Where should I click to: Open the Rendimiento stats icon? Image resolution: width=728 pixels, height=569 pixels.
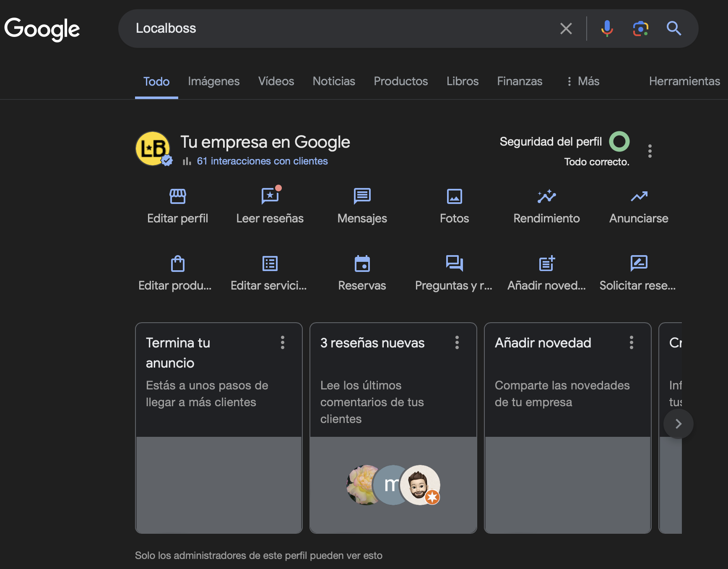[x=546, y=196]
